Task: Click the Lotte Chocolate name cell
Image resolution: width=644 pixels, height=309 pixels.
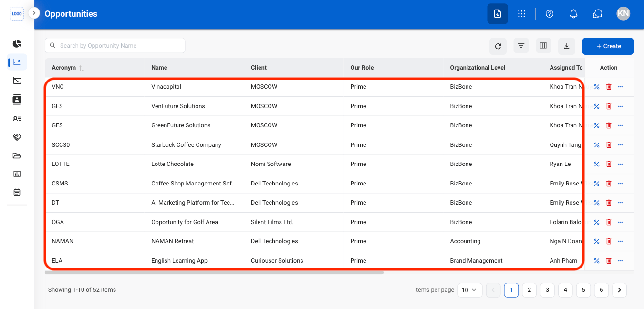Action: point(172,164)
